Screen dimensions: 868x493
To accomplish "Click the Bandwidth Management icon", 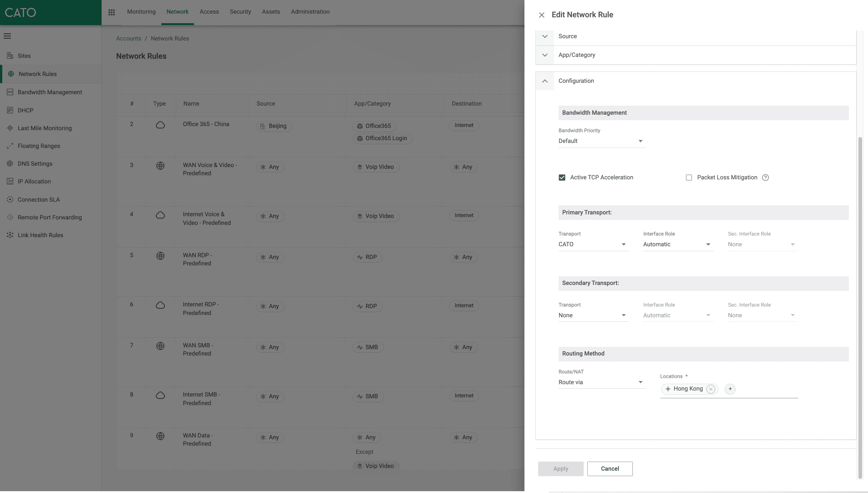I will pyautogui.click(x=10, y=92).
